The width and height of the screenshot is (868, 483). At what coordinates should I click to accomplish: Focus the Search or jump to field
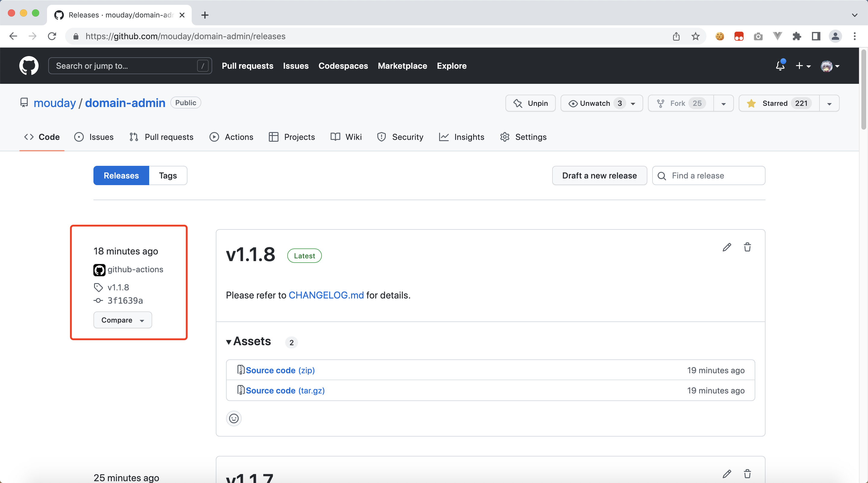pyautogui.click(x=130, y=66)
